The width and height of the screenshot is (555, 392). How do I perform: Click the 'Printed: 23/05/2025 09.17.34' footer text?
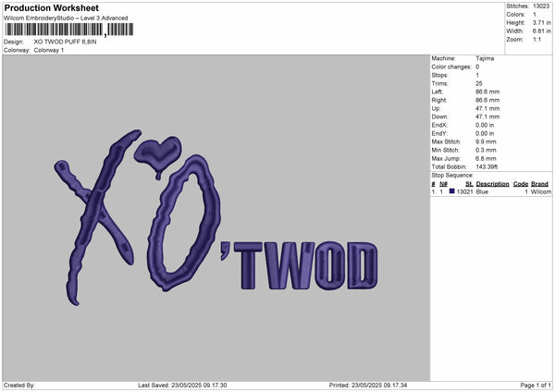[368, 386]
